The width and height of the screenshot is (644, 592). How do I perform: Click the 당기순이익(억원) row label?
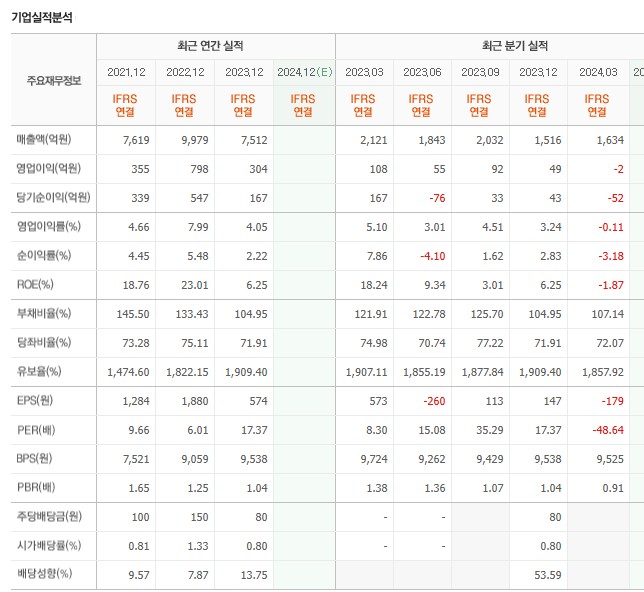click(53, 198)
